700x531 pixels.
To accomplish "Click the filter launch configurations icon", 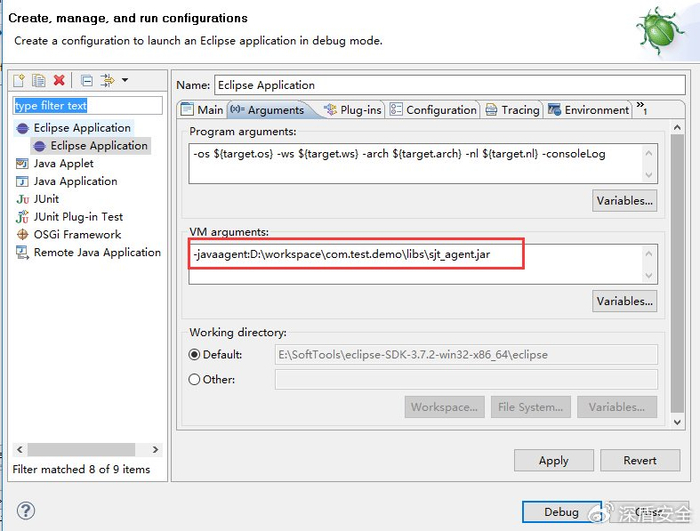I will (x=107, y=80).
